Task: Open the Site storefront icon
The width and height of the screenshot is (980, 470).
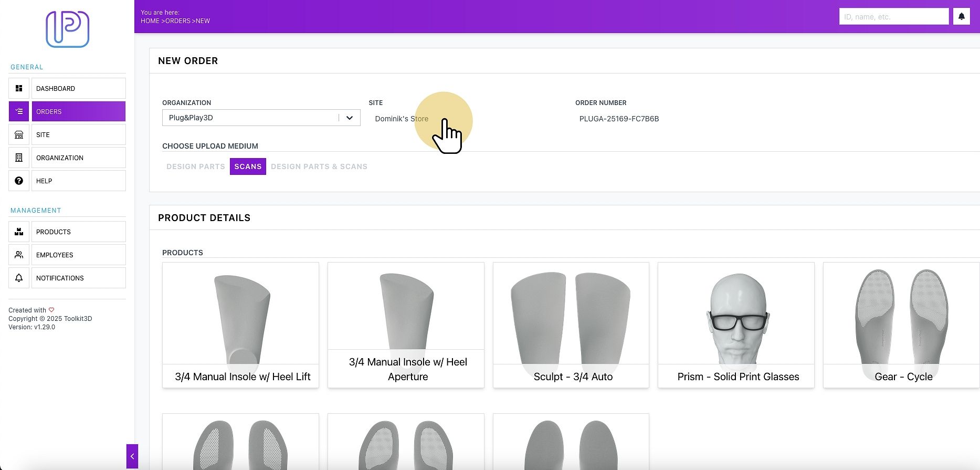Action: [19, 134]
